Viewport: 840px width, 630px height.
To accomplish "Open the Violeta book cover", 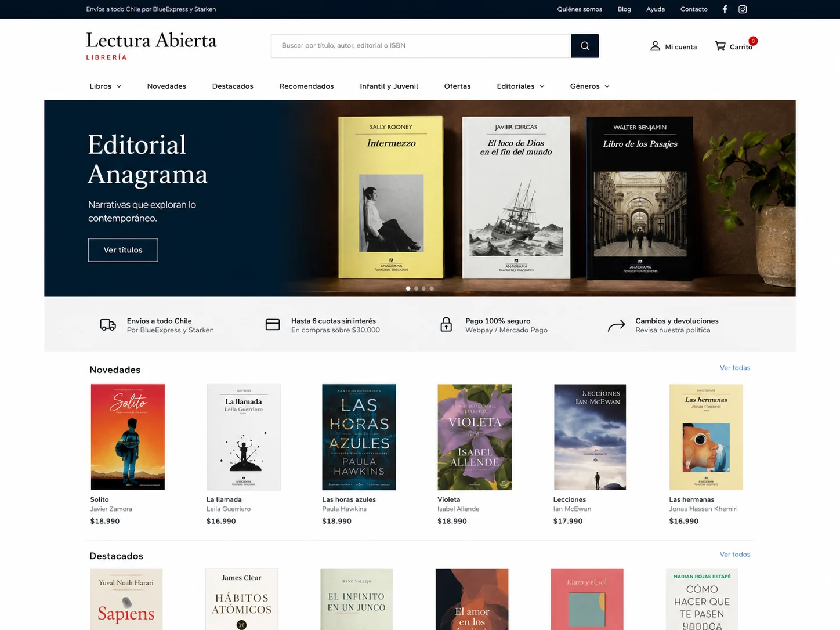I will (x=475, y=437).
